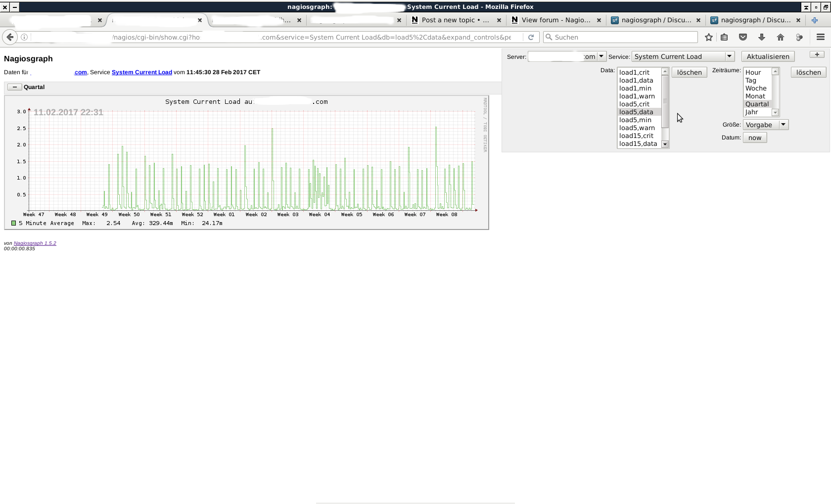
Task: Open the bookmarks list icon
Action: 724,37
